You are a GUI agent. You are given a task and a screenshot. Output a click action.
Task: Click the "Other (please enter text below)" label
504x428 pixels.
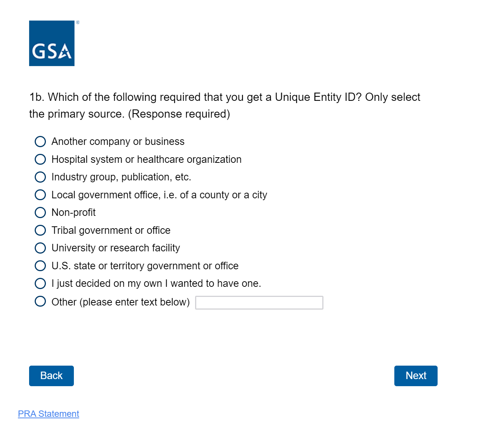point(120,302)
